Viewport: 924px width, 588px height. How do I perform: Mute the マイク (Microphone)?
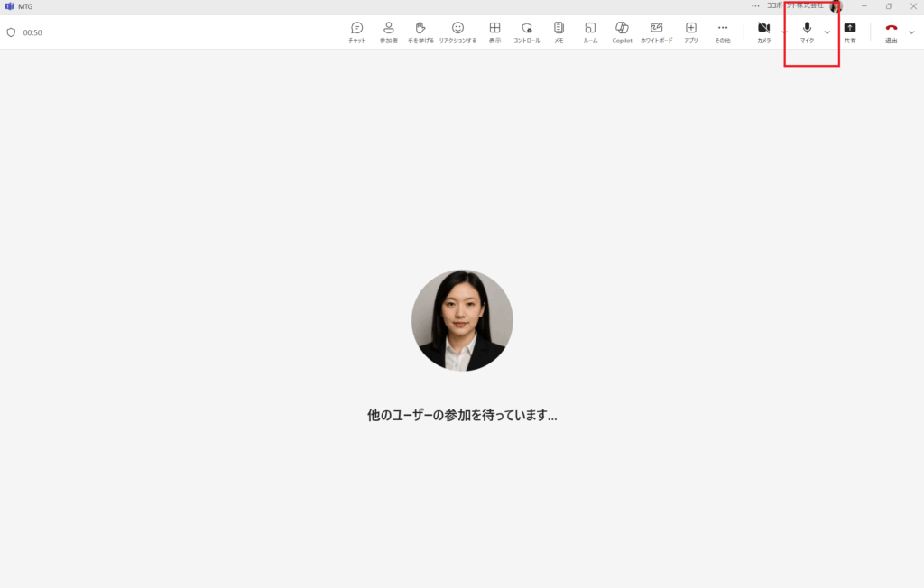tap(807, 32)
